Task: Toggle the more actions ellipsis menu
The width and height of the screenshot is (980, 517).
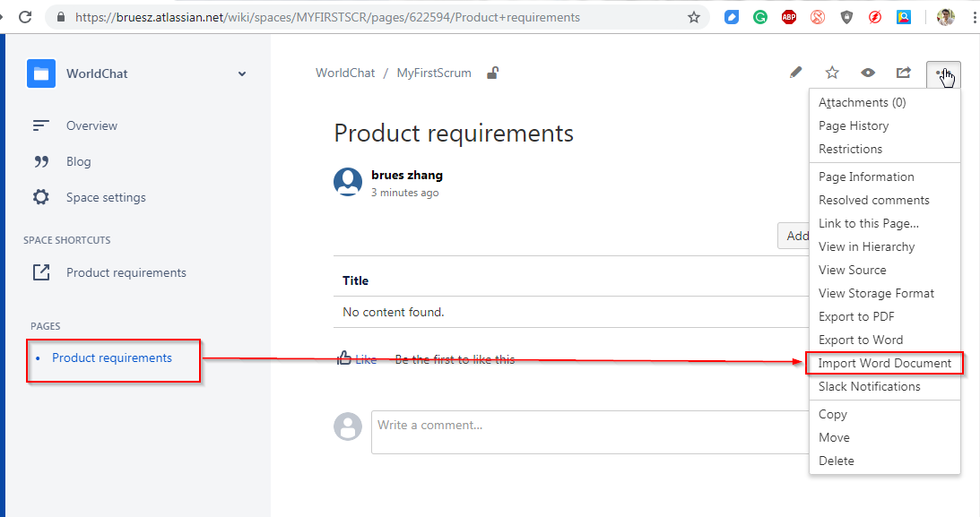Action: click(943, 74)
